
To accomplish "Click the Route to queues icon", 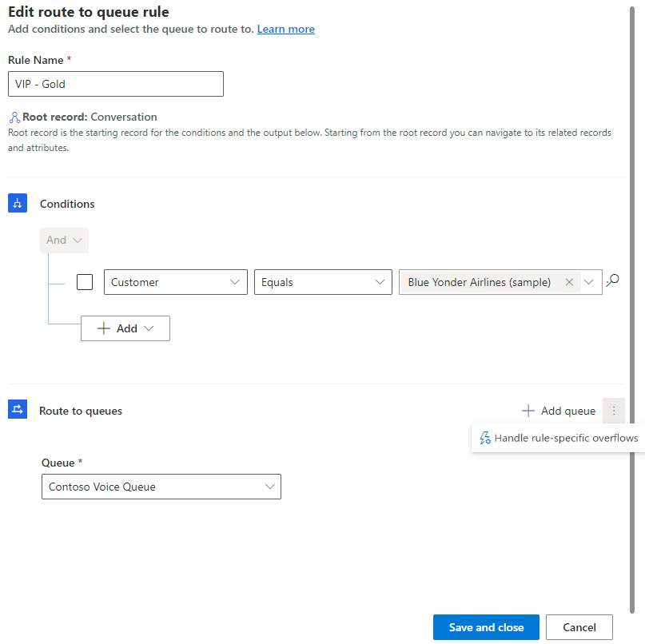I will pyautogui.click(x=18, y=409).
